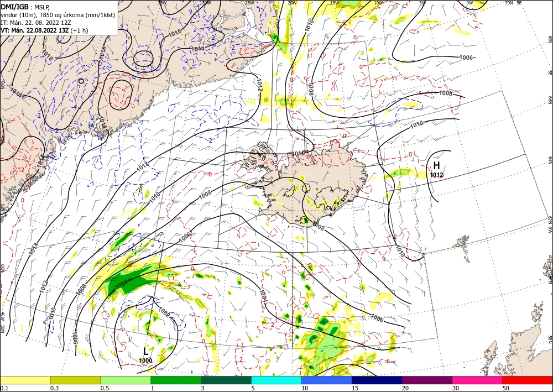Click legend value '50'

tap(506, 388)
